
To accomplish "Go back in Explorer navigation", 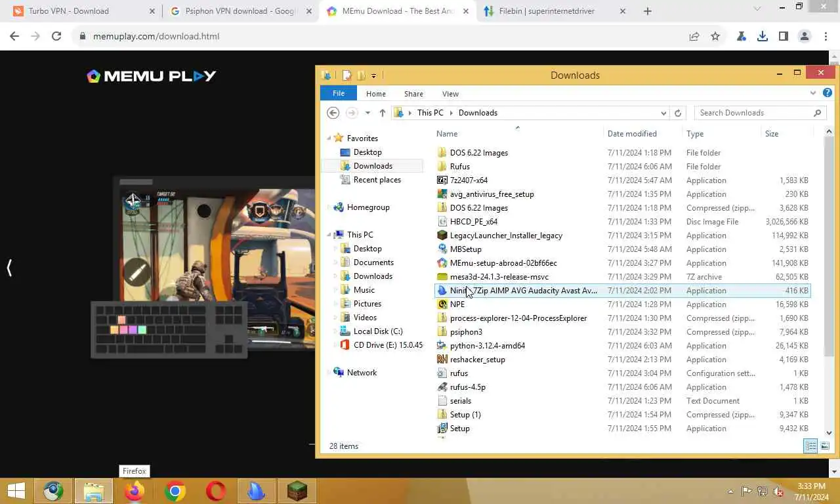I will pos(333,113).
